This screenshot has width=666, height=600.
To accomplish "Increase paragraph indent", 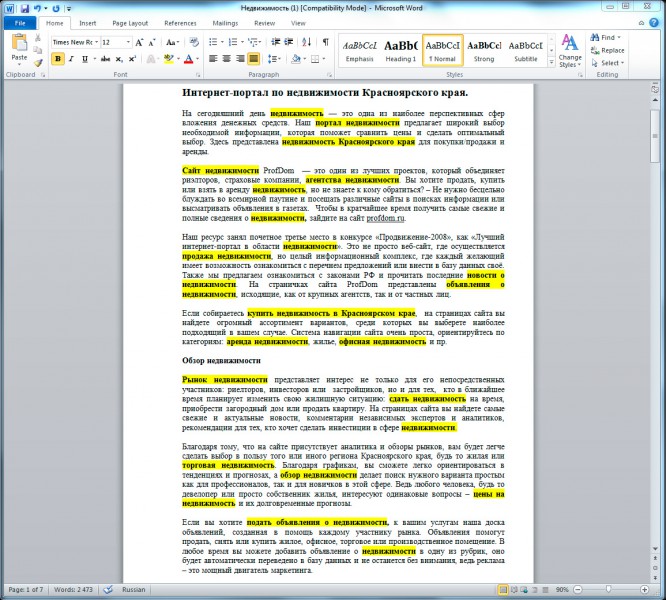I will [x=289, y=42].
